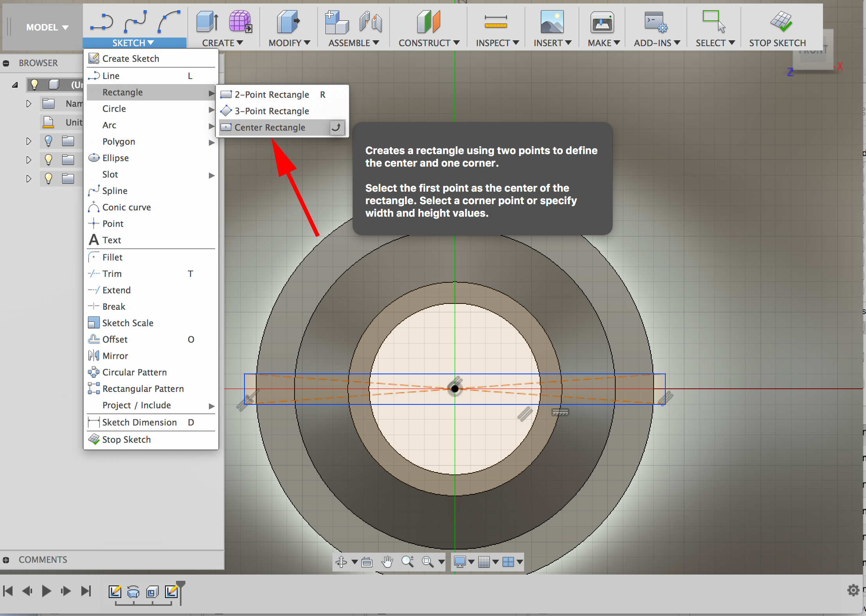Select Offset from Sketch menu
Viewport: 866px width, 616px height.
151,339
